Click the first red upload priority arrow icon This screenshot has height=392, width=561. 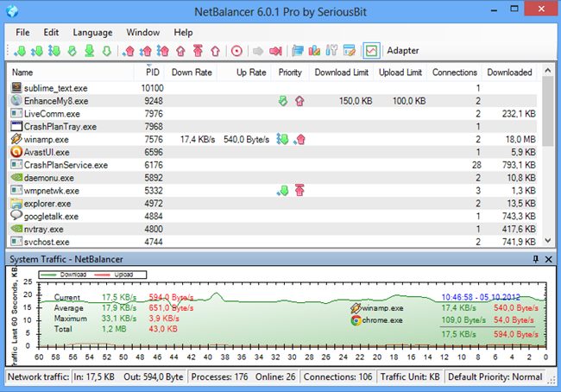tap(129, 51)
